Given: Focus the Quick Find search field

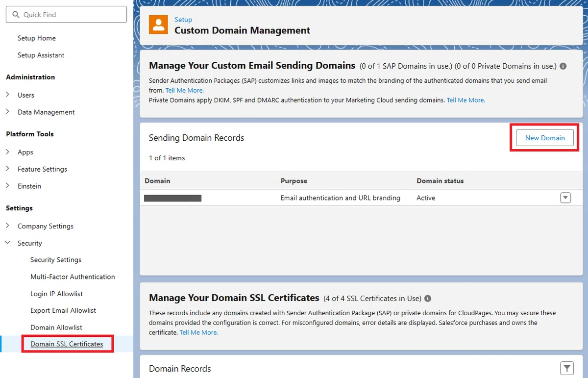Looking at the screenshot, I should tap(66, 15).
